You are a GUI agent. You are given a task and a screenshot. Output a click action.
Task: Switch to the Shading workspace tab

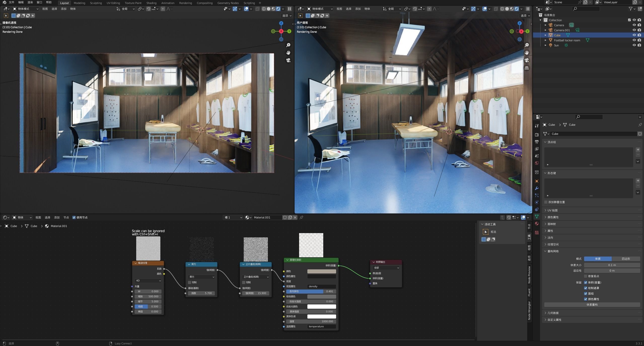(x=151, y=3)
